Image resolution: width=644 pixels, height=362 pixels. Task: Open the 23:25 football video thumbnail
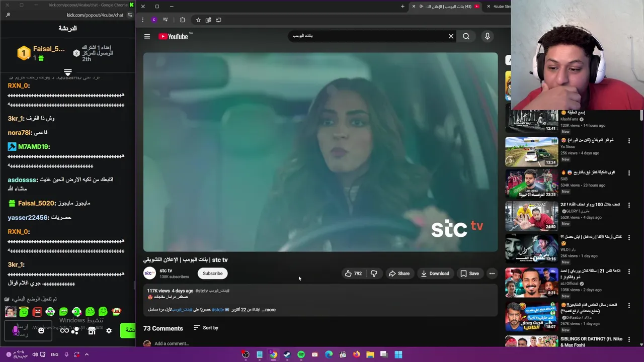point(532,184)
